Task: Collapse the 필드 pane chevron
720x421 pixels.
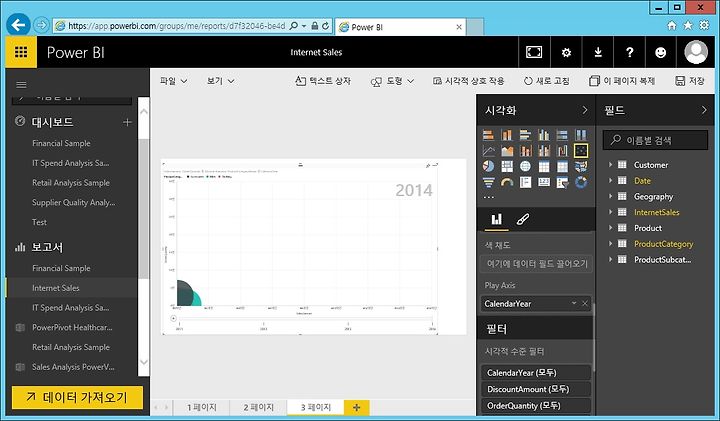Action: click(x=704, y=110)
